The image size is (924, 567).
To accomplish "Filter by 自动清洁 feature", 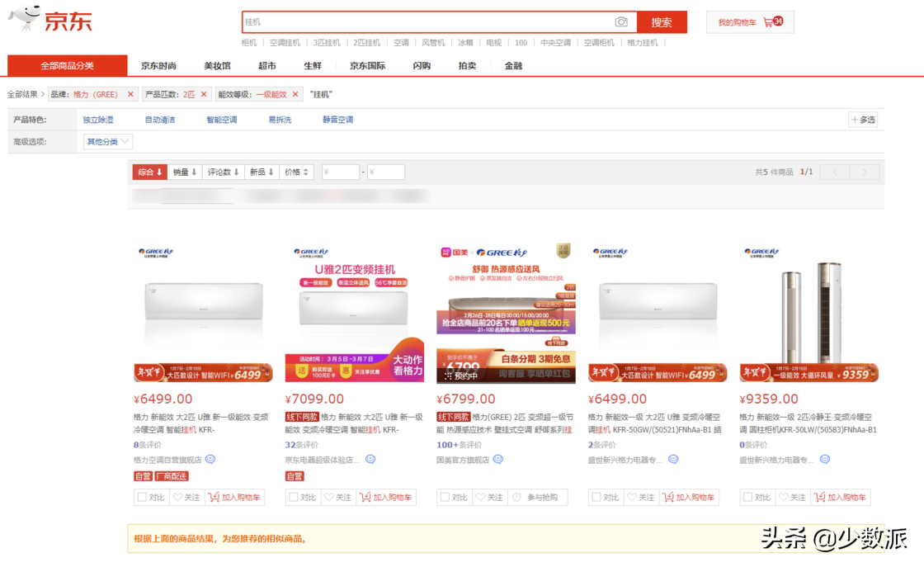I will (x=160, y=120).
